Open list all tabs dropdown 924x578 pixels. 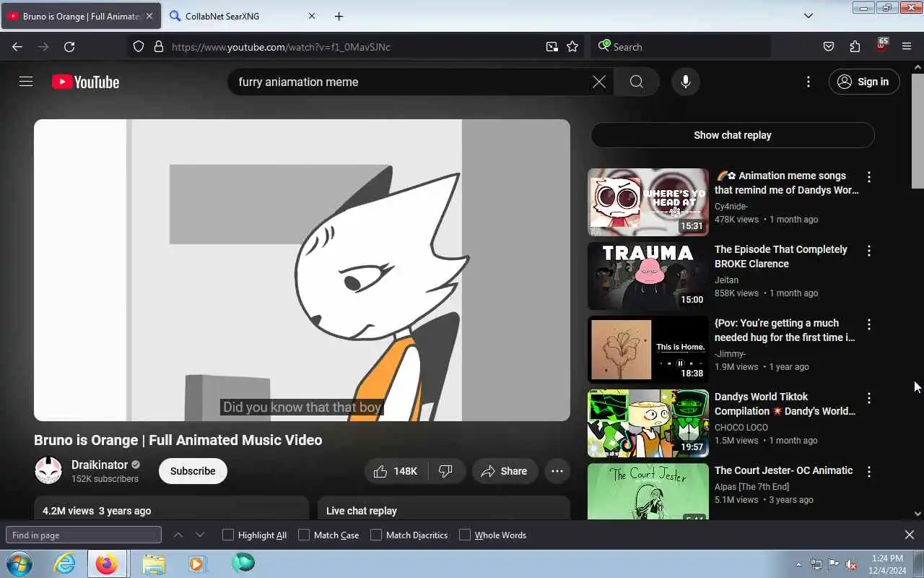pos(808,16)
